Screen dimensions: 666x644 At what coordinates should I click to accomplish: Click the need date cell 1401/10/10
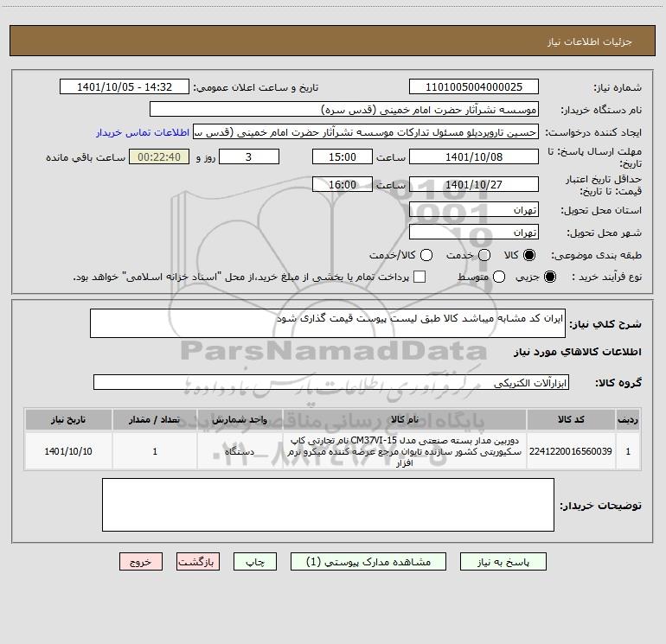pyautogui.click(x=68, y=451)
